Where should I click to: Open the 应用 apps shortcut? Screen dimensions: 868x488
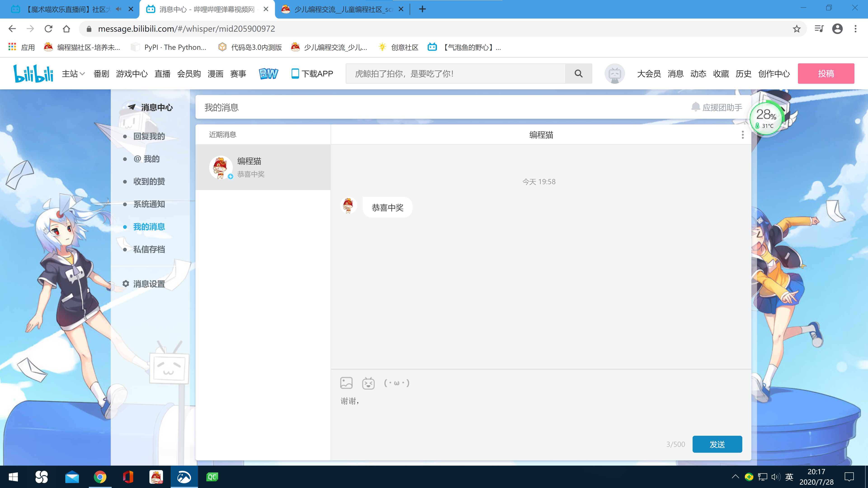coord(21,47)
